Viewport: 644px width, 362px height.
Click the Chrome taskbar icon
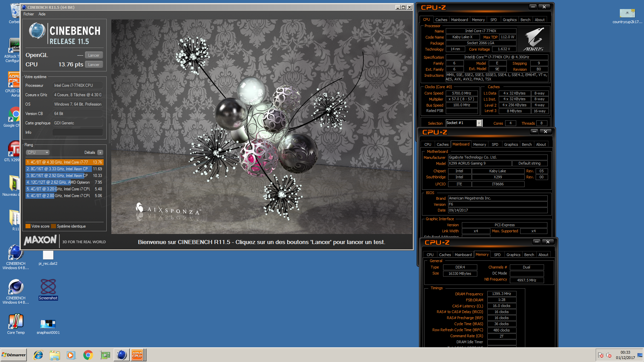coord(88,355)
